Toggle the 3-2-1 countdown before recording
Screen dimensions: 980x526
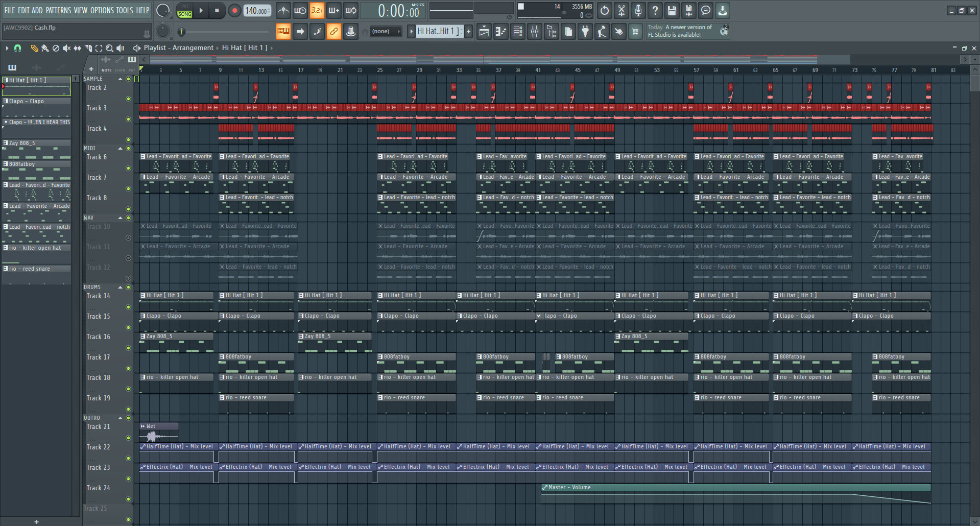pos(317,10)
